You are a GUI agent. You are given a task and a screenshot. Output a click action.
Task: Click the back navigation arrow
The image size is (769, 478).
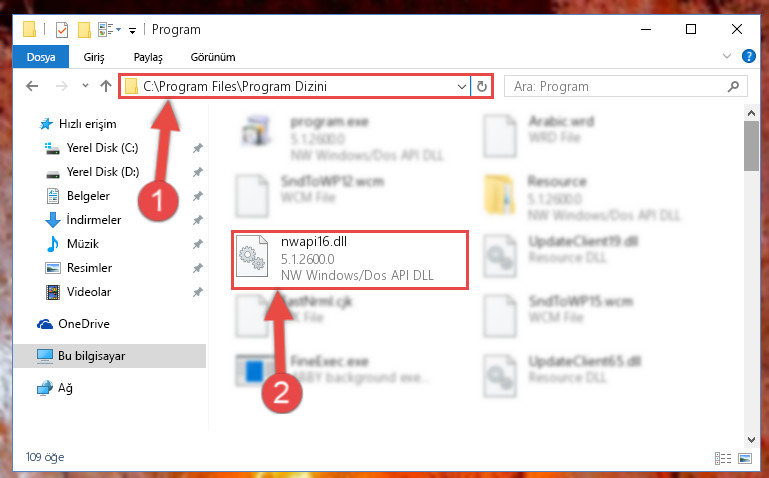coord(32,86)
